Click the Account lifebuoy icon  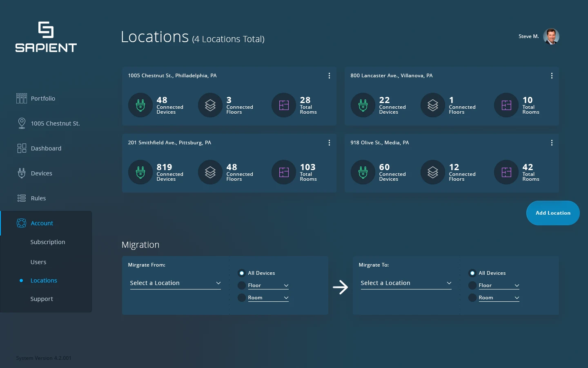coord(21,223)
